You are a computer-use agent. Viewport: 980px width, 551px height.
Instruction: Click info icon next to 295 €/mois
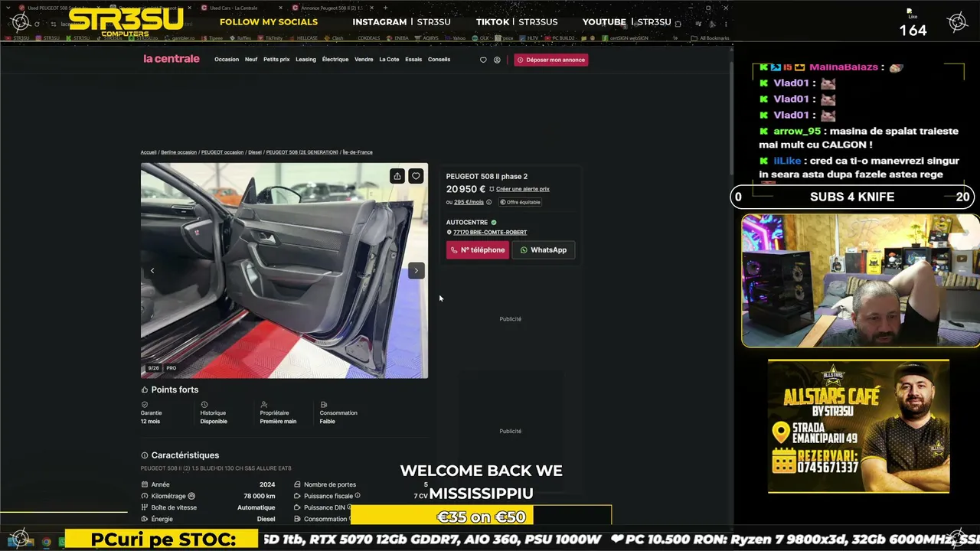489,202
